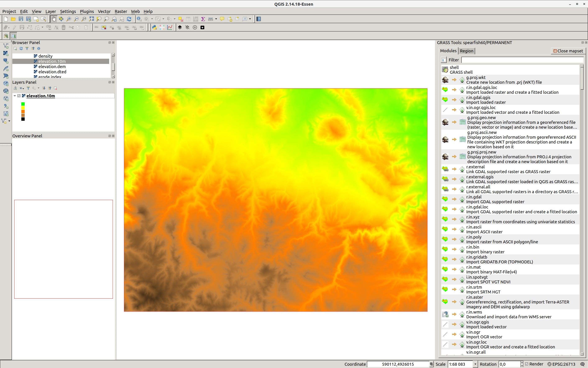
Task: Click the Open Project folder icon
Action: [x=13, y=19]
